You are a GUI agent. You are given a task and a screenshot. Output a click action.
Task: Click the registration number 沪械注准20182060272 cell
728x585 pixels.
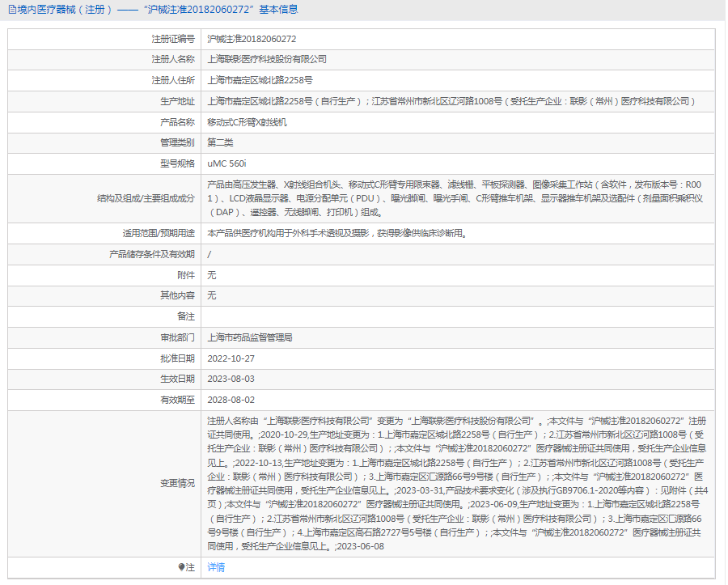(252, 39)
